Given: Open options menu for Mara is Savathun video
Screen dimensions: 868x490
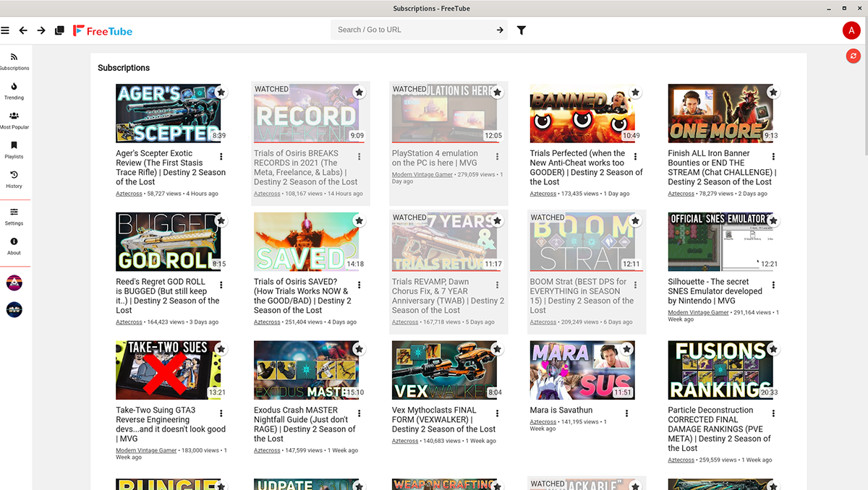Looking at the screenshot, I should (x=626, y=413).
